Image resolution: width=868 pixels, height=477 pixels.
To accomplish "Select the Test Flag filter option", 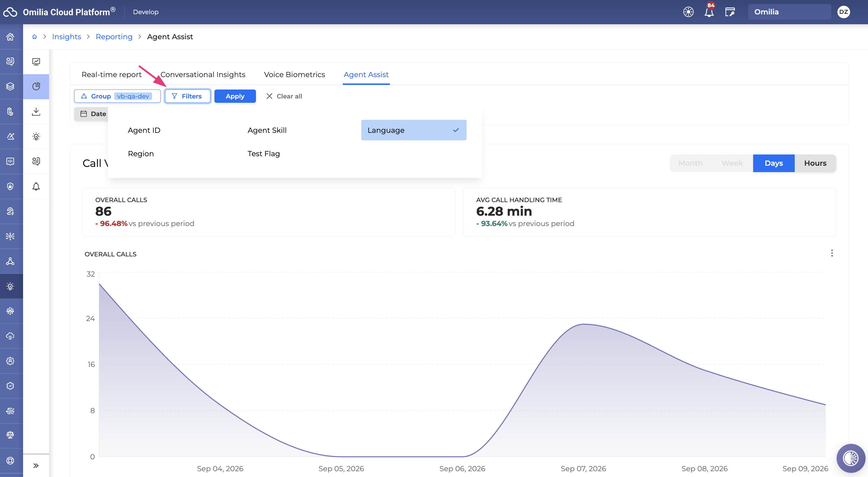I will click(263, 154).
